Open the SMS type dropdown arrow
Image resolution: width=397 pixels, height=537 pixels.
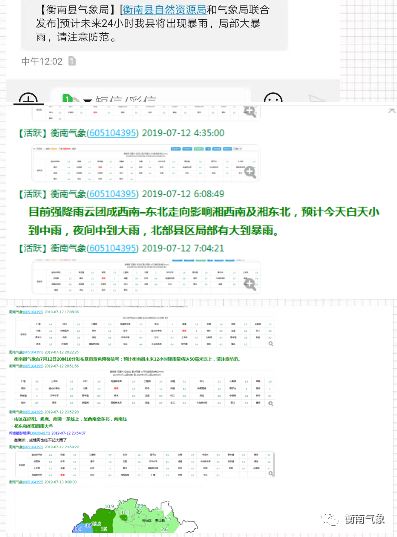(88, 100)
